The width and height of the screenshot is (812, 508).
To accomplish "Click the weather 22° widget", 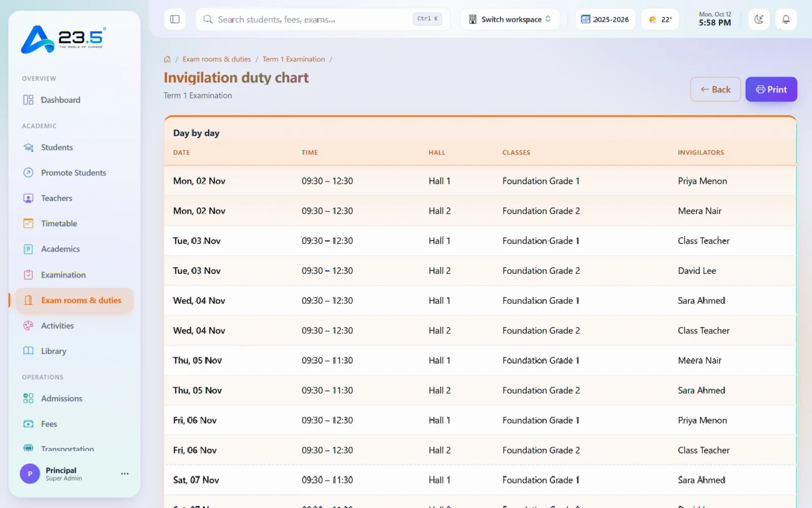I will (x=660, y=19).
